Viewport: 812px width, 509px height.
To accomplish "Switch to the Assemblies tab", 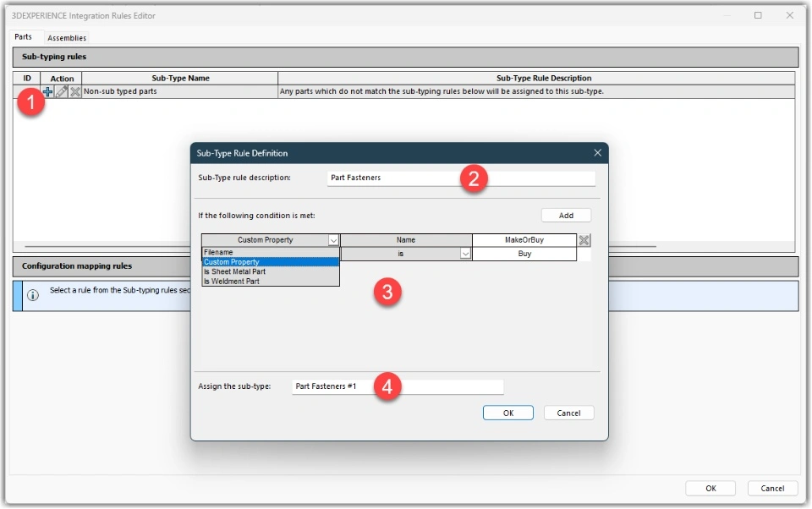I will pos(67,38).
